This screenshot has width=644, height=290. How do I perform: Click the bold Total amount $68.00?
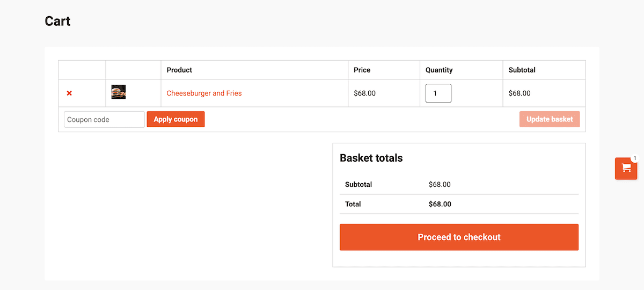click(440, 204)
